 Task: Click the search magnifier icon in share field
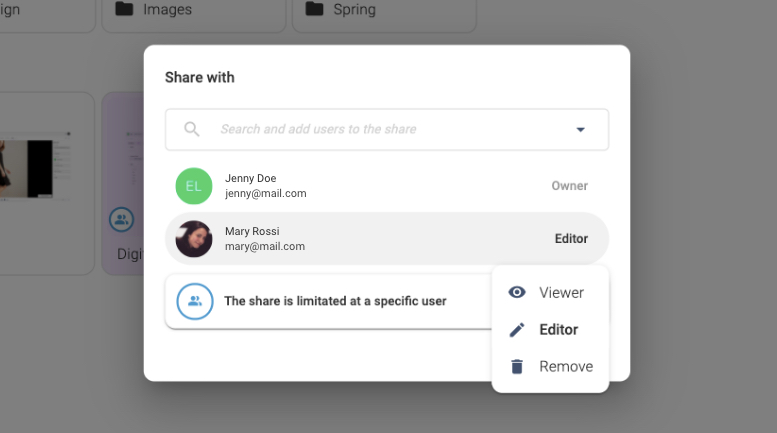coord(192,129)
